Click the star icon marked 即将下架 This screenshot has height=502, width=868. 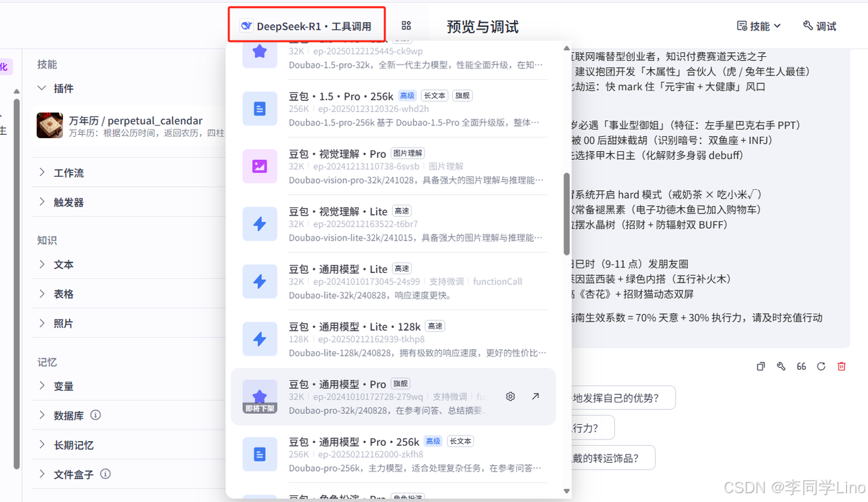[260, 396]
